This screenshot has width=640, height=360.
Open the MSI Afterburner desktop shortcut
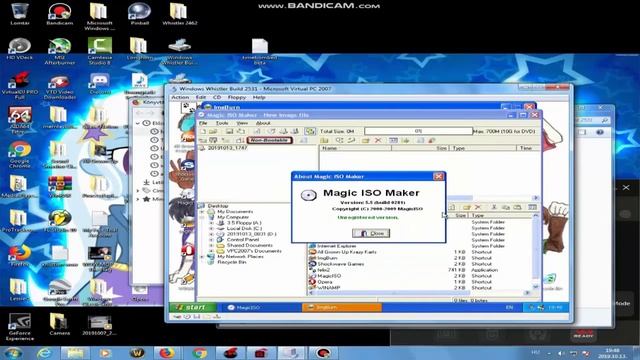click(60, 51)
